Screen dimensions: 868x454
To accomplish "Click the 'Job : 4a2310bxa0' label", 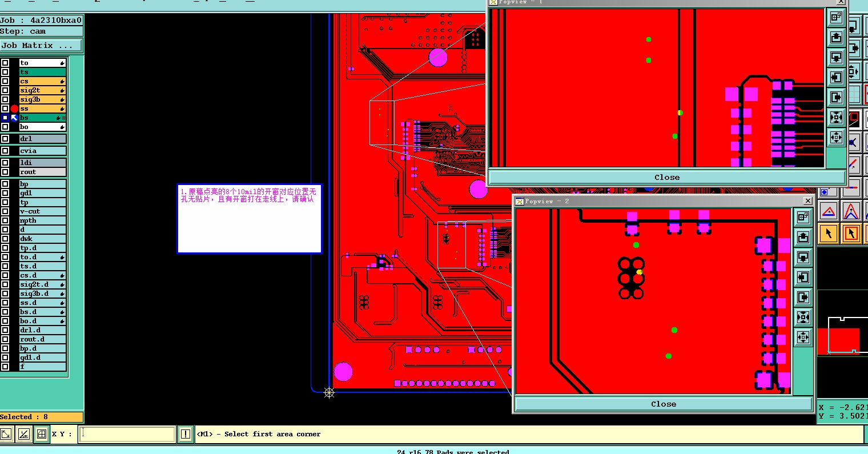I will 41,20.
